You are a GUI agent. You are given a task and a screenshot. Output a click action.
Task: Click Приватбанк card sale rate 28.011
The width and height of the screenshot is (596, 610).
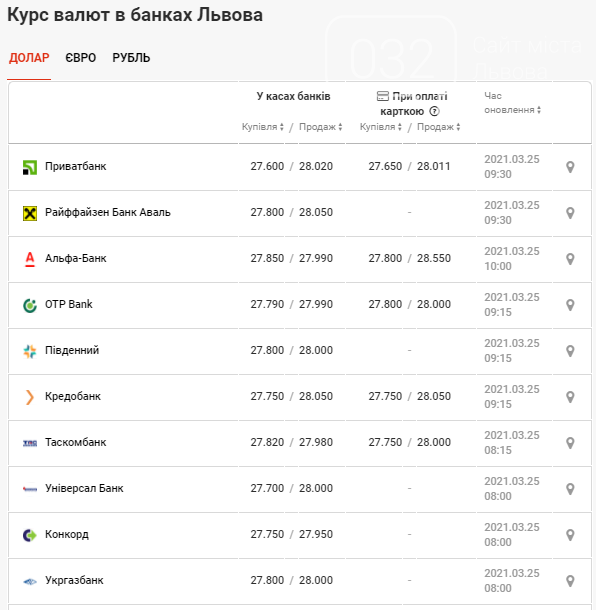pyautogui.click(x=434, y=167)
